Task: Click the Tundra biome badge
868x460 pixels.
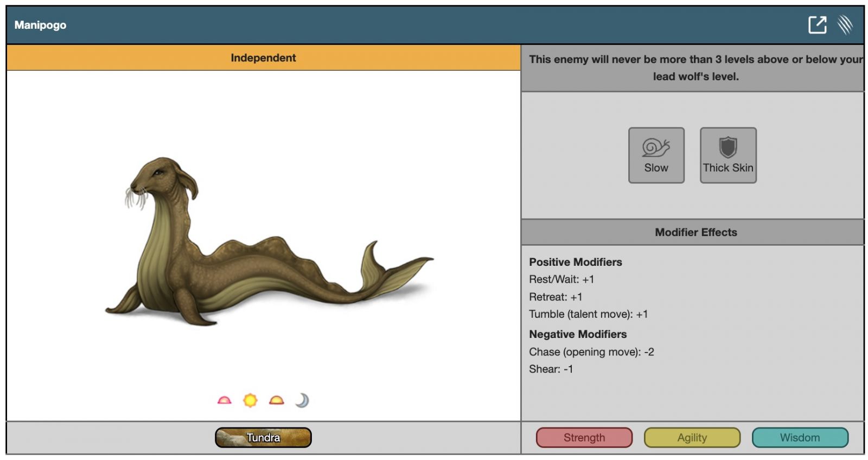Action: (x=263, y=437)
